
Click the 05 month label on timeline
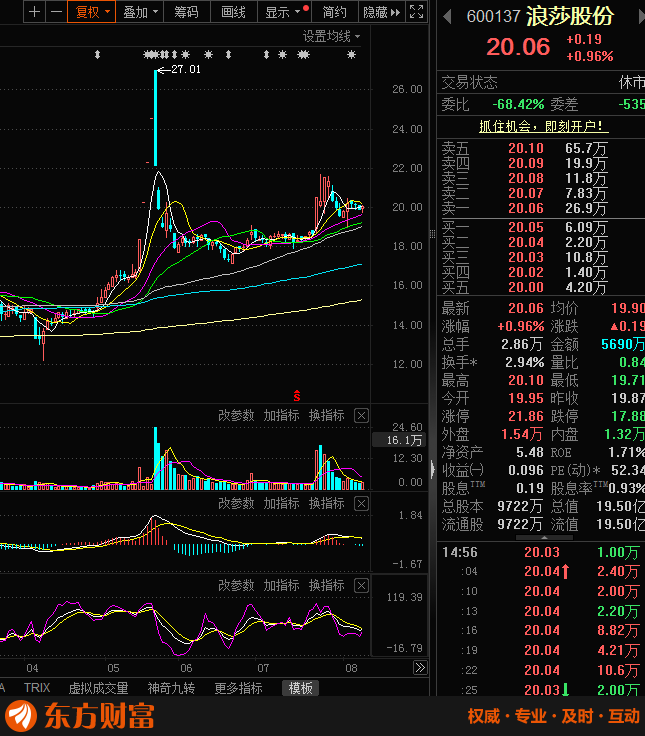[113, 667]
